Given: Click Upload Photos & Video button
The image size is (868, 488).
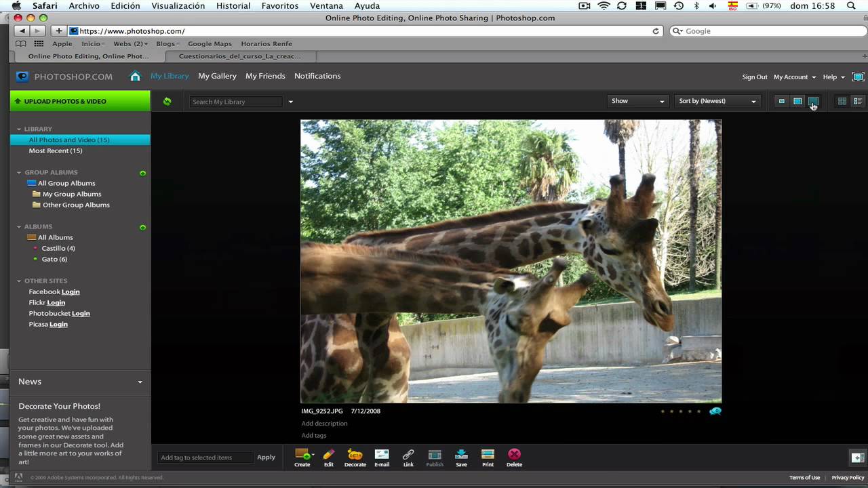Looking at the screenshot, I should click(x=80, y=101).
